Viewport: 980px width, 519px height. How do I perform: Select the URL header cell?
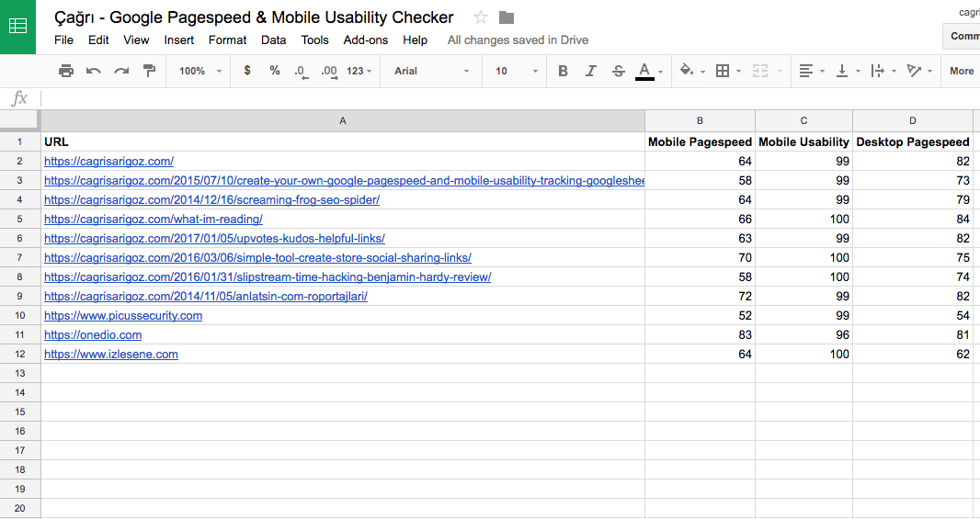[x=343, y=141]
